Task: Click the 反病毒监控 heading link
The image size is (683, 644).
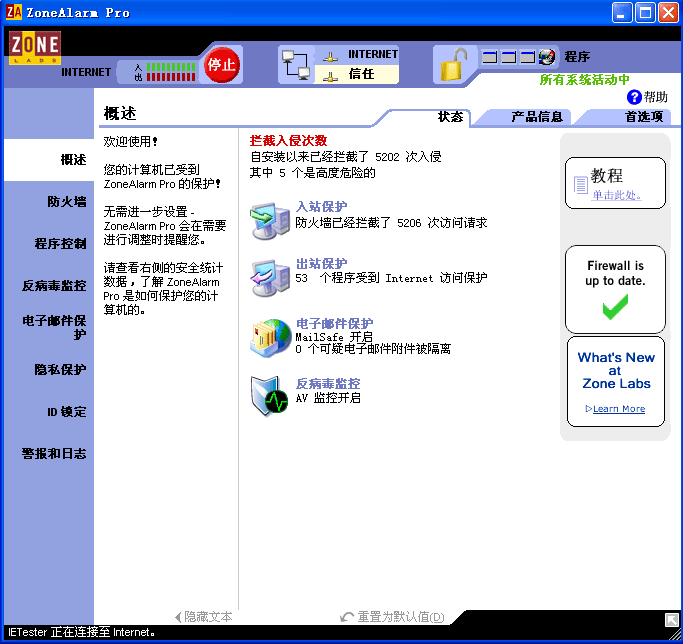Action: [x=328, y=384]
